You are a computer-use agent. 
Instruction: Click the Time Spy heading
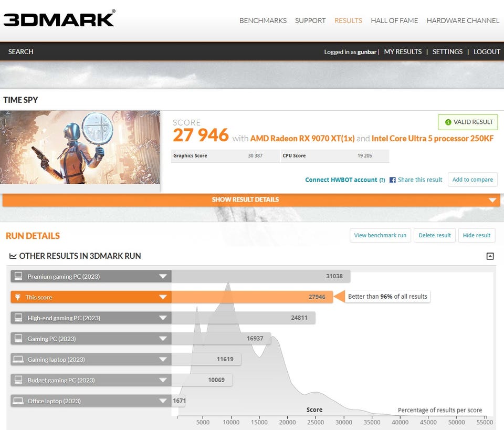point(20,100)
